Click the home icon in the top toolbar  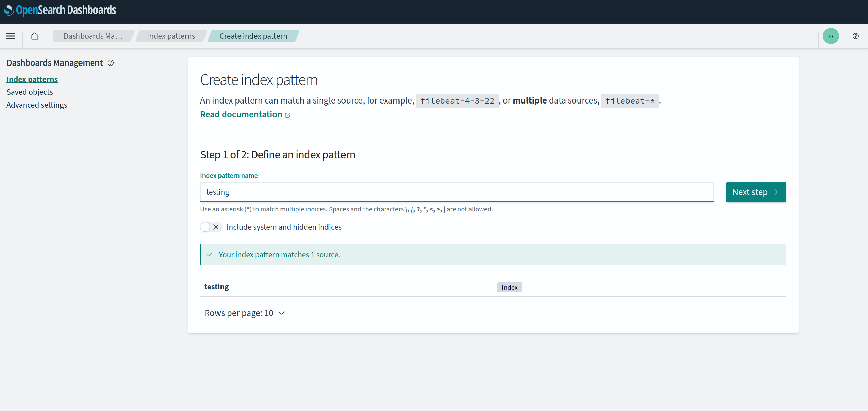[x=34, y=36]
